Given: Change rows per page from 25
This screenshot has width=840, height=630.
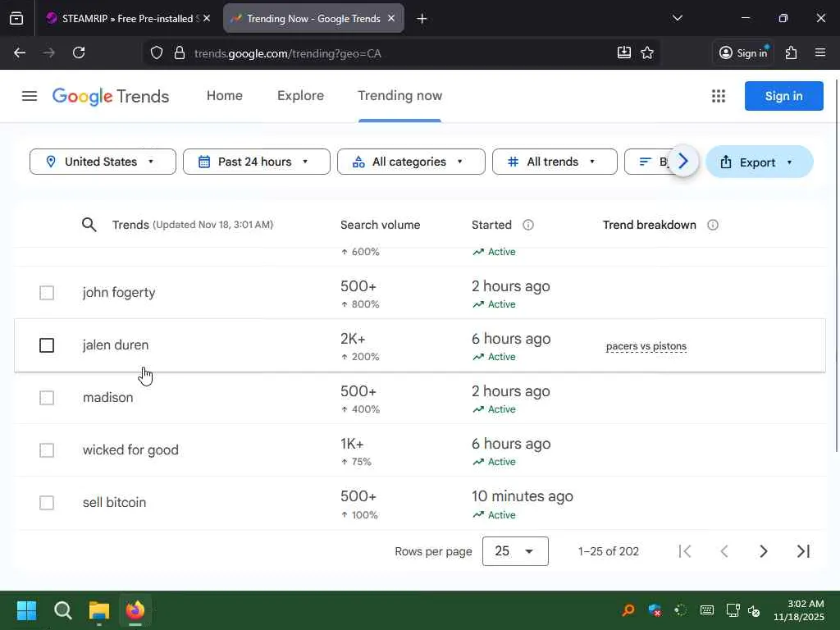Looking at the screenshot, I should point(515,551).
